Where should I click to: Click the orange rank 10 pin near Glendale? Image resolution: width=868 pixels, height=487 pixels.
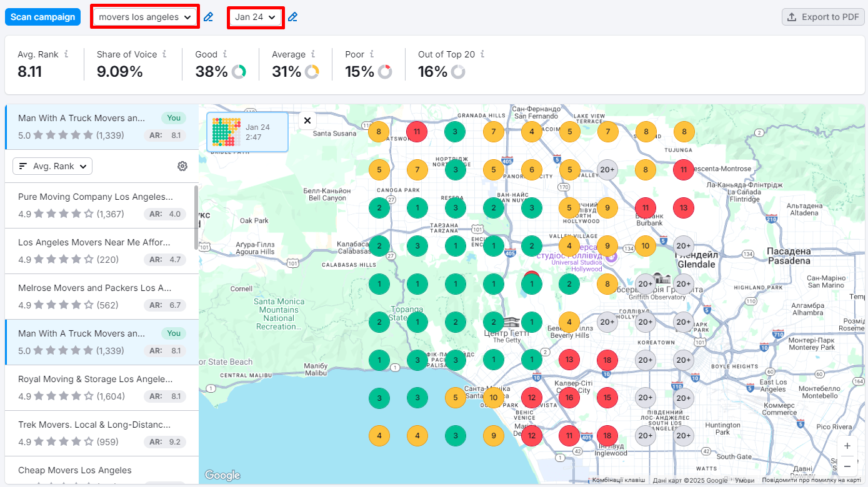click(646, 246)
